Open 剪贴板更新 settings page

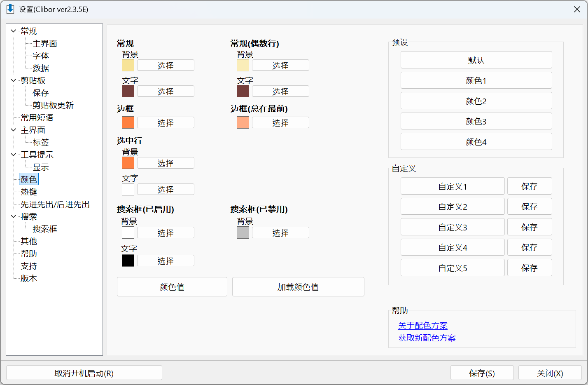click(x=53, y=105)
